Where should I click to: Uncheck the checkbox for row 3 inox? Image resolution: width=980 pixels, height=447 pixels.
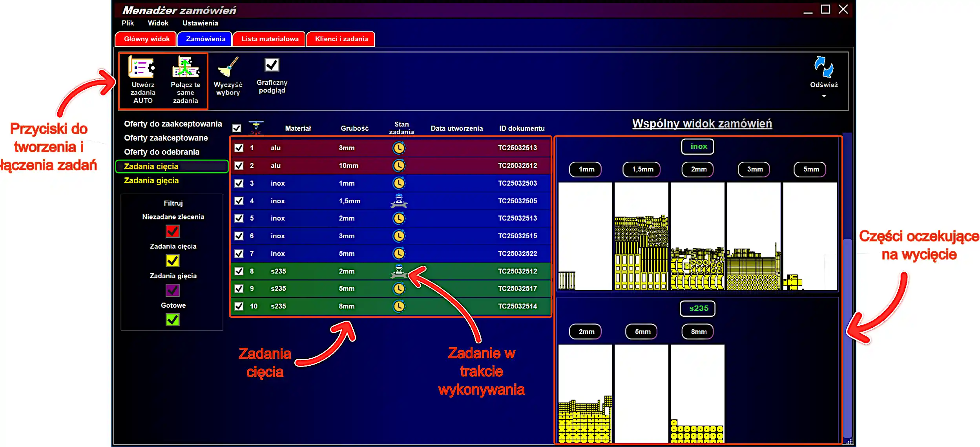point(239,183)
